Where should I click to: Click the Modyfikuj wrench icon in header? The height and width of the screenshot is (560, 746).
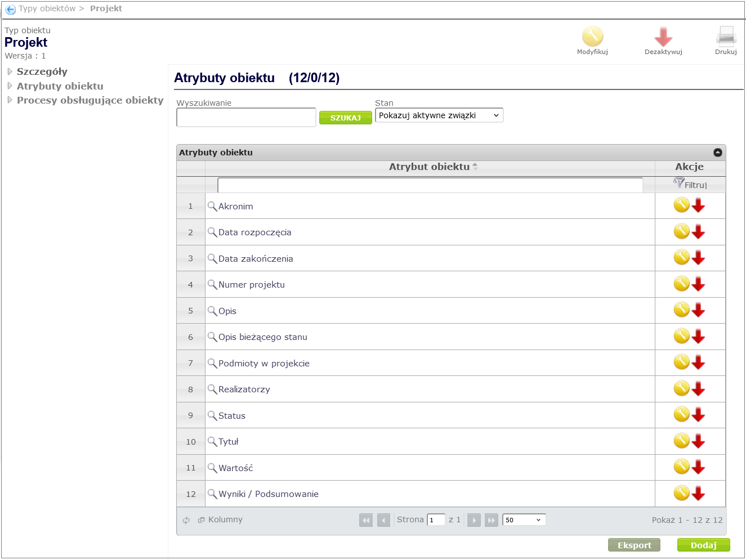click(x=592, y=37)
